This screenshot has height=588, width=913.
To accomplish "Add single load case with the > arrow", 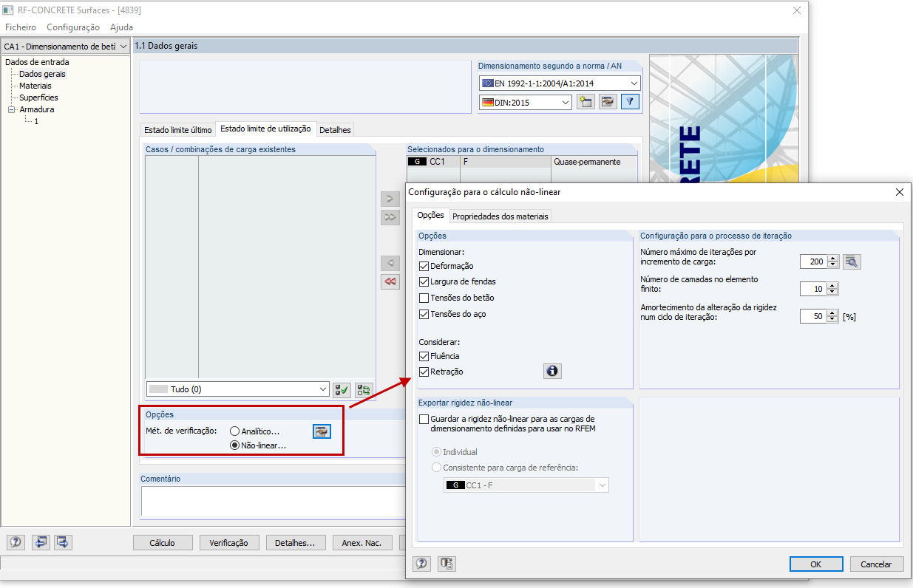I will 390,199.
